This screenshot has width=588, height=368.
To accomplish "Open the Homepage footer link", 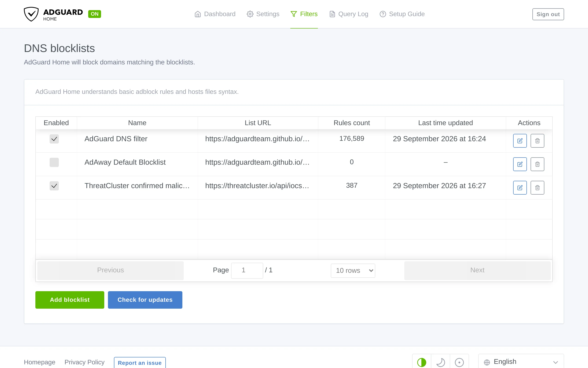I will pos(40,362).
